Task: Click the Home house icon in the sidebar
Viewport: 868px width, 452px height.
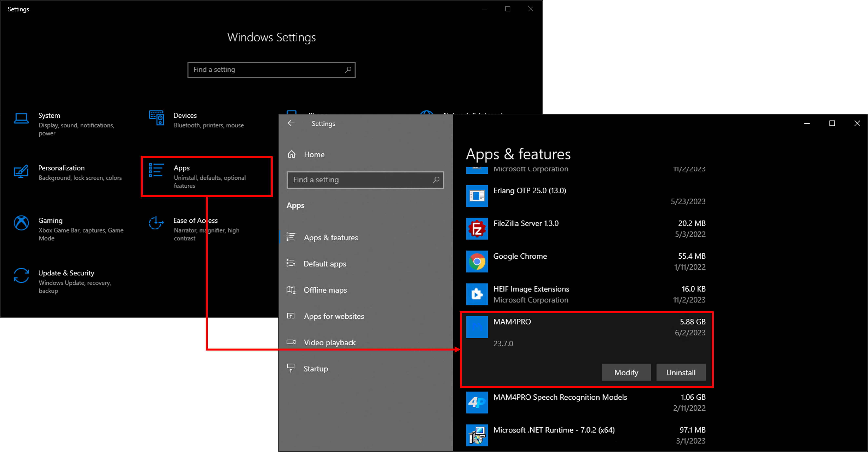Action: (292, 154)
